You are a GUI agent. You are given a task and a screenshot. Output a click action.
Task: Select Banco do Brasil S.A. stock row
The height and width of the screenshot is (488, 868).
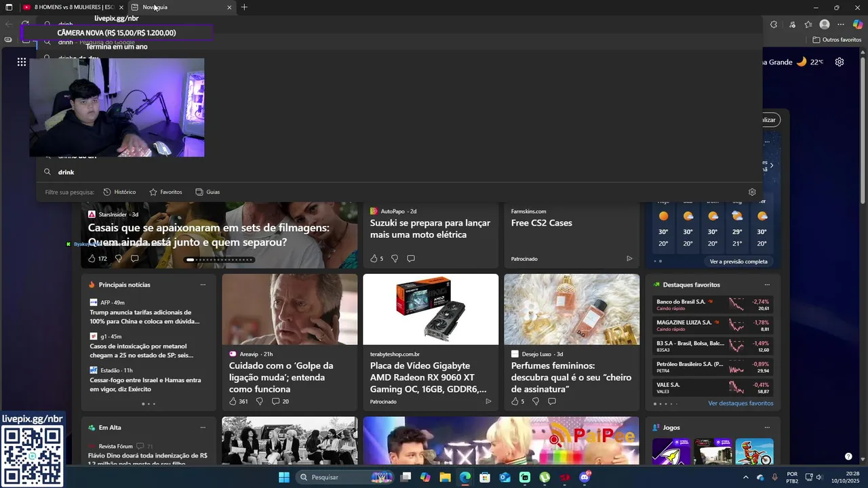coord(713,305)
